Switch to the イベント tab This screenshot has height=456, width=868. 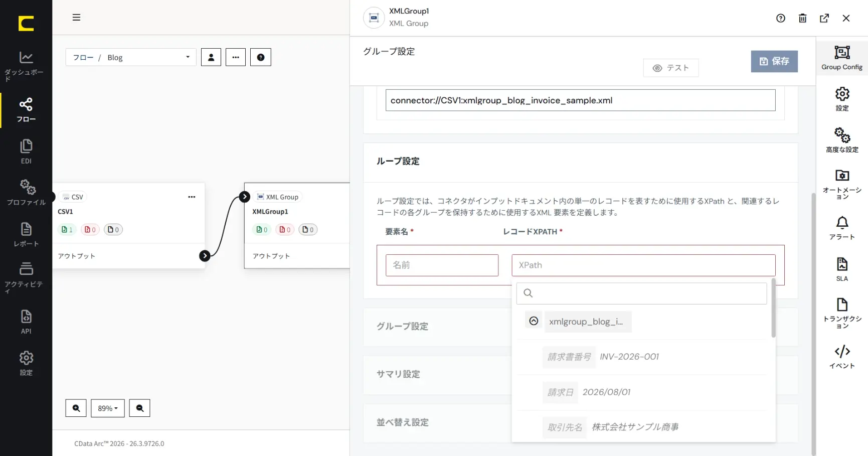[x=842, y=357]
